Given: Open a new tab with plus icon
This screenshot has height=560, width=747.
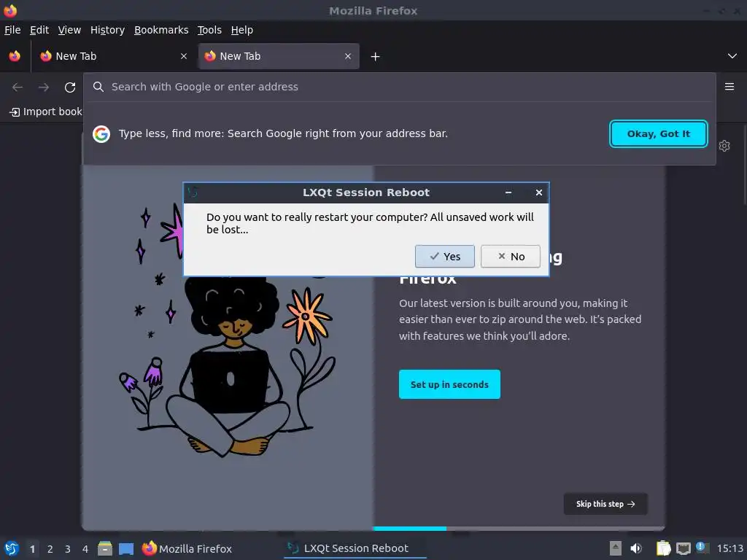Looking at the screenshot, I should pos(376,57).
